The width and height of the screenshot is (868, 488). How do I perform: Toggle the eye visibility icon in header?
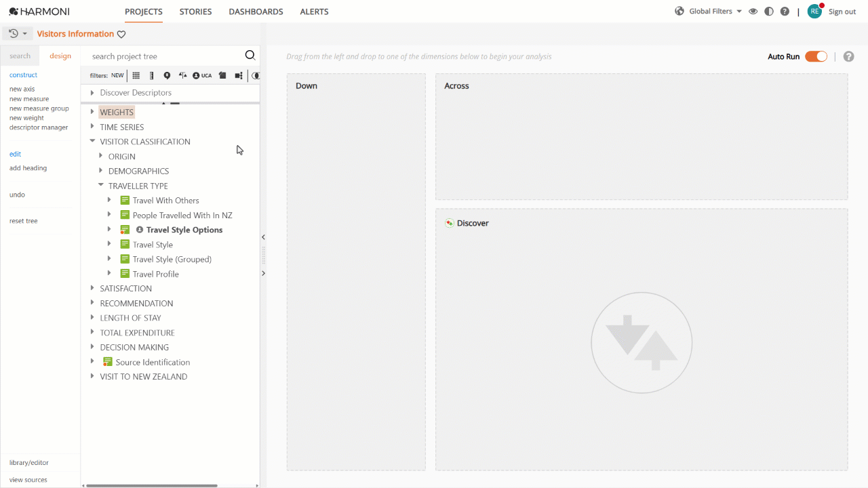tap(753, 12)
